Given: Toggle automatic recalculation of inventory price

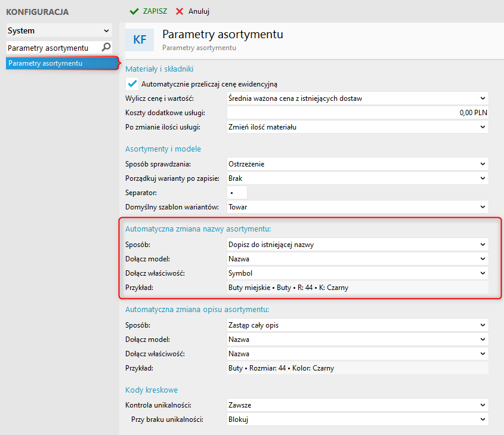Looking at the screenshot, I should tap(132, 84).
